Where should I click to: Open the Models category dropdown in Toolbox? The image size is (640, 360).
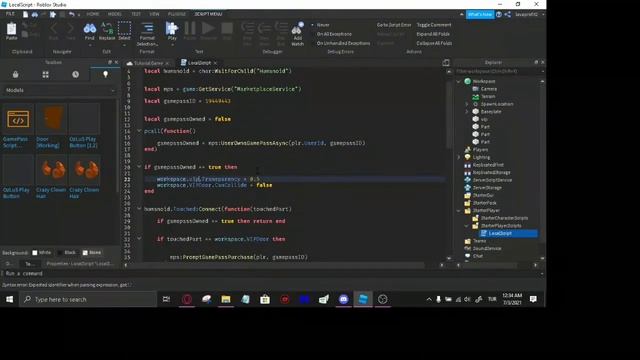pos(60,90)
